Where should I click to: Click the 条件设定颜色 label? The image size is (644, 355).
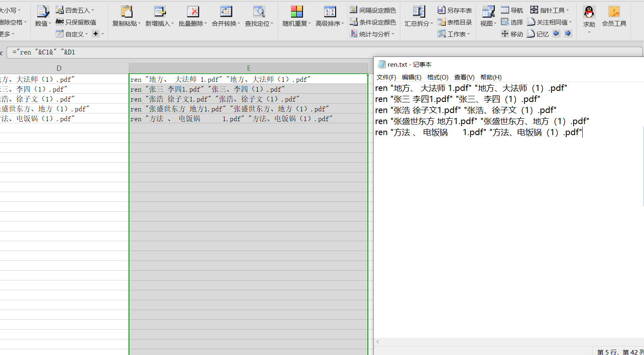(x=378, y=22)
